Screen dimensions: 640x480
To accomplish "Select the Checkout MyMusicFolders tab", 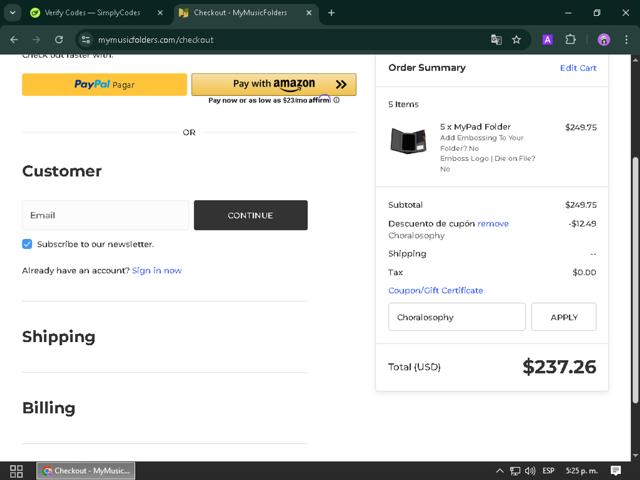I will pyautogui.click(x=245, y=13).
